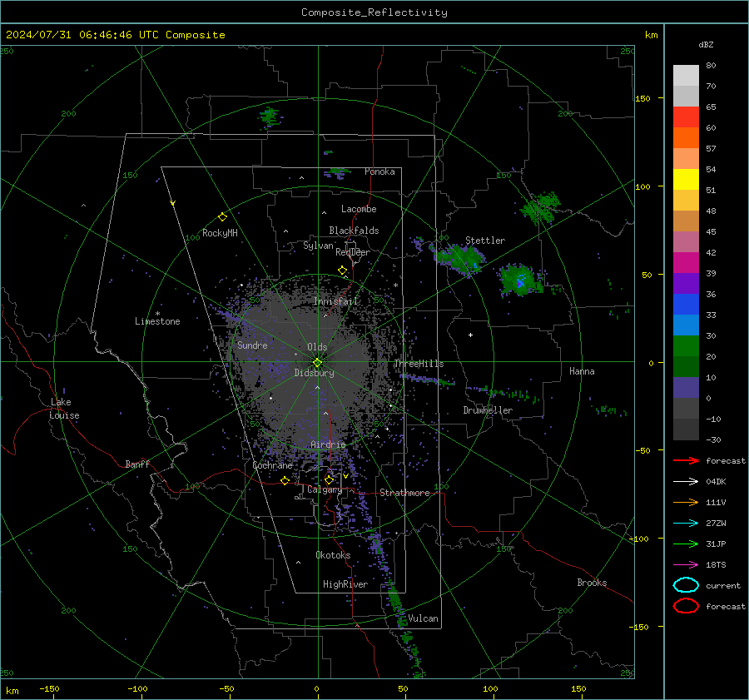Click the red forecast arrow in legend

(x=686, y=460)
